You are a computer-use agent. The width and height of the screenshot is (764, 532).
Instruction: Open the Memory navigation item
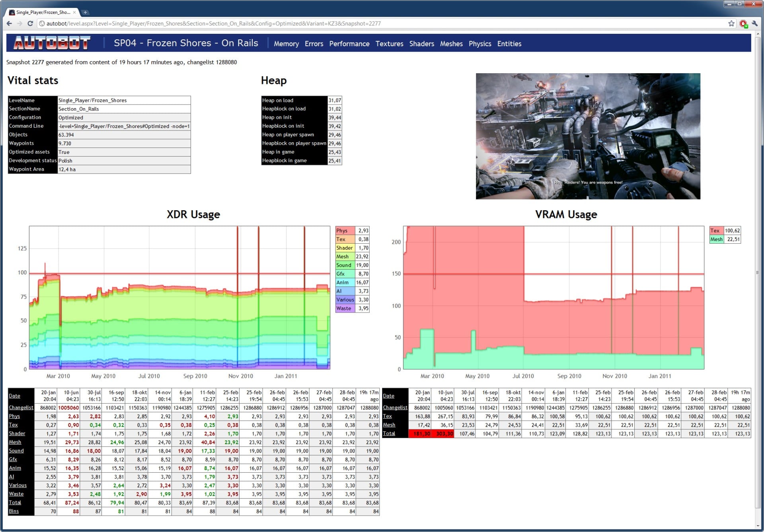tap(286, 44)
